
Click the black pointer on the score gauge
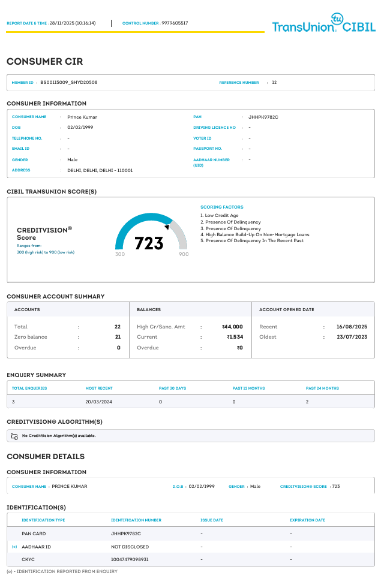tap(166, 227)
